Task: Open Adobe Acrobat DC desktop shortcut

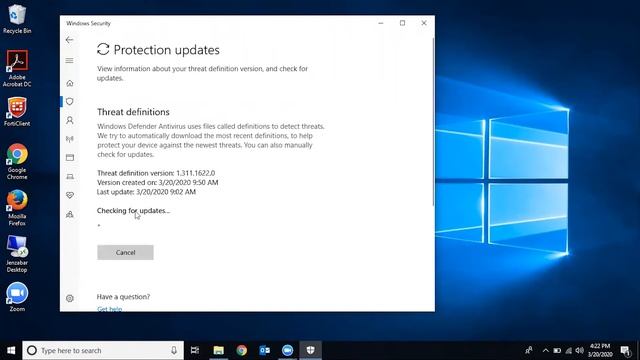Action: (17, 68)
